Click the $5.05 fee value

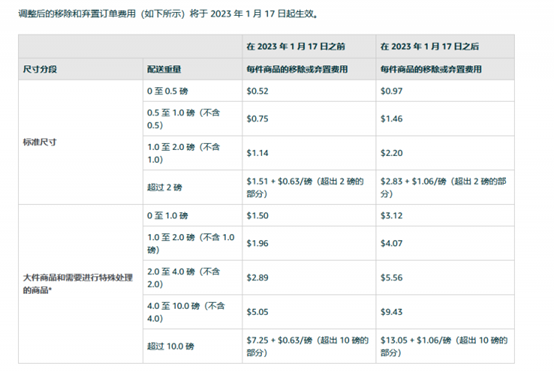tap(257, 312)
